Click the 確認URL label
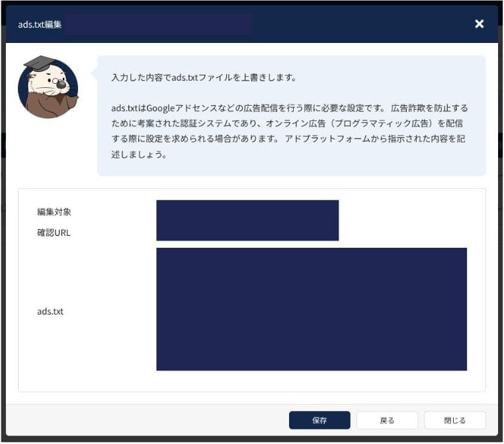504x444 pixels. (x=54, y=233)
